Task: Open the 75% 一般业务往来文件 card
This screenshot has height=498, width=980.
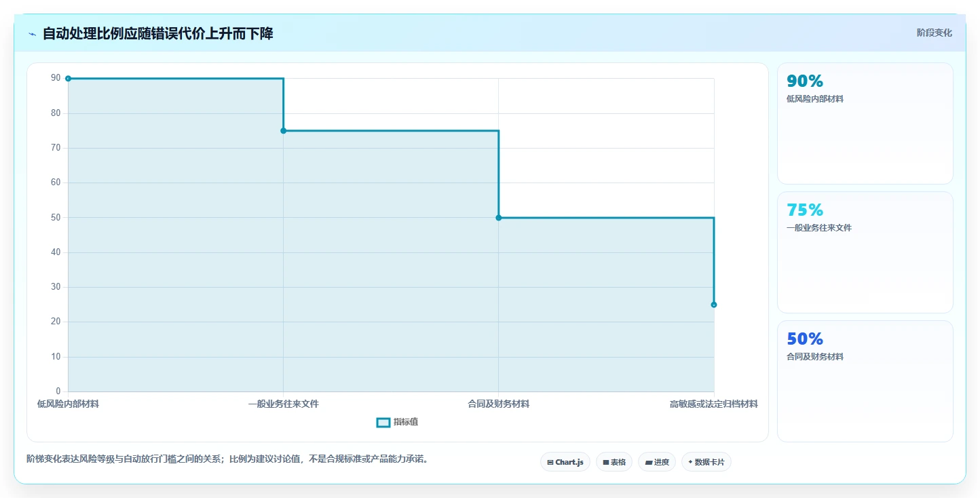Action: [865, 252]
